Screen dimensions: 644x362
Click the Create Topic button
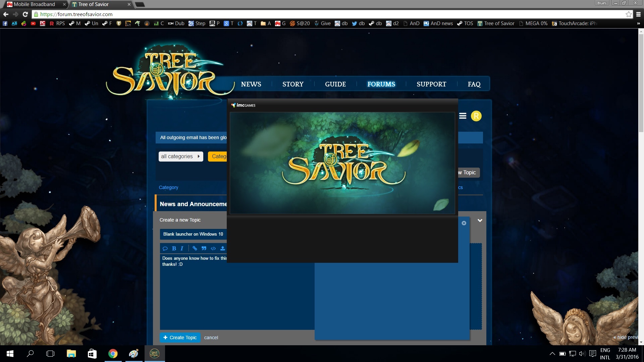point(180,338)
